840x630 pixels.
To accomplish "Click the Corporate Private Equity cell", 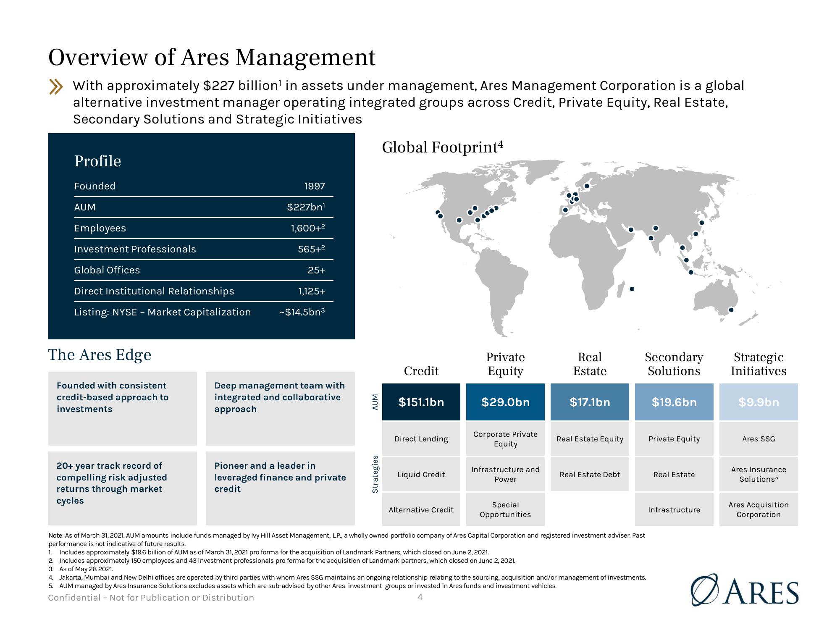I will point(505,439).
